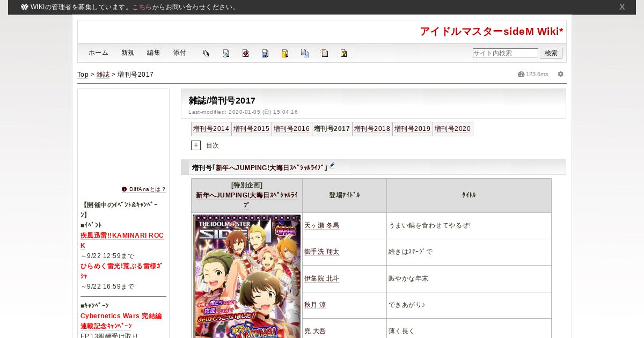Click the DiffAna info icon
This screenshot has height=338, width=644.
coord(124,189)
